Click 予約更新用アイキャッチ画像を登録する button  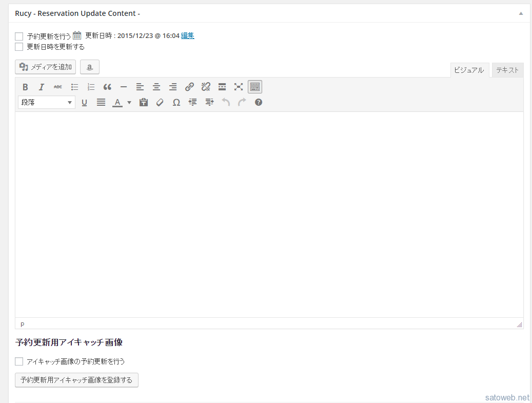tap(76, 380)
